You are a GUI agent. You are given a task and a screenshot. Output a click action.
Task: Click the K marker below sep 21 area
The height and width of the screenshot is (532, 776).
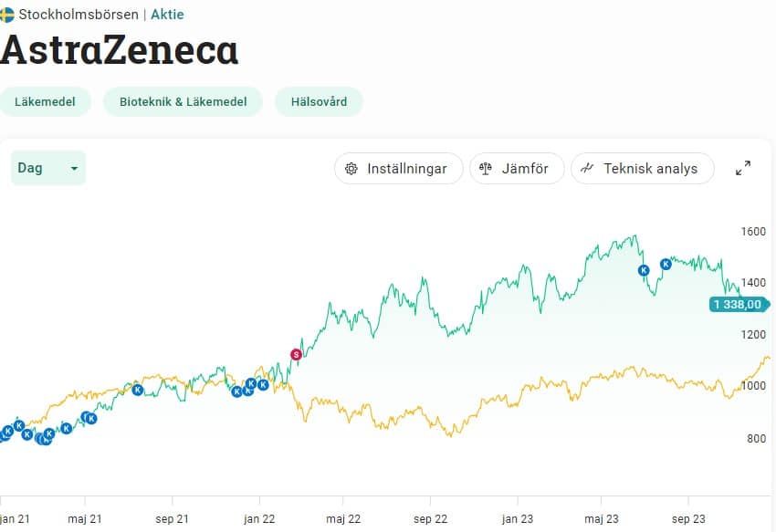click(138, 390)
